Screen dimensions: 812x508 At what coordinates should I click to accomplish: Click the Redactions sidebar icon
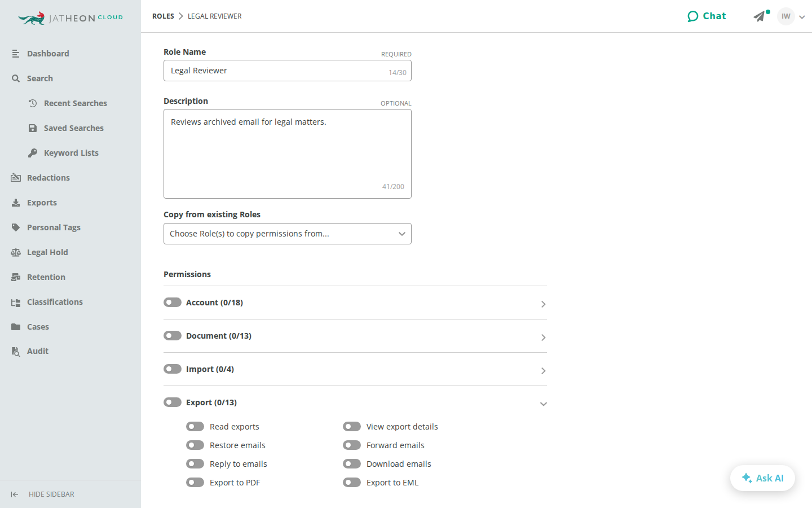(x=16, y=178)
